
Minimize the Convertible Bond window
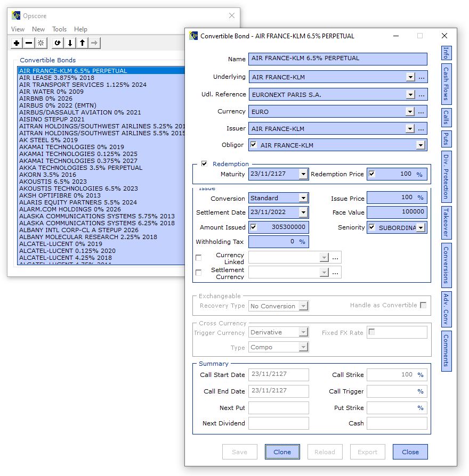396,36
